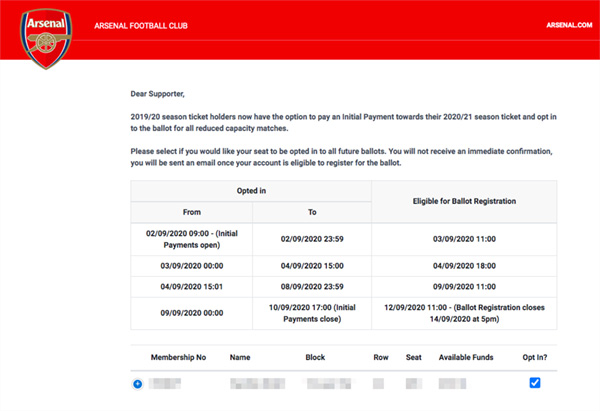Select cell 04/09/2020 15:01
This screenshot has width=600, height=411.
pos(192,287)
